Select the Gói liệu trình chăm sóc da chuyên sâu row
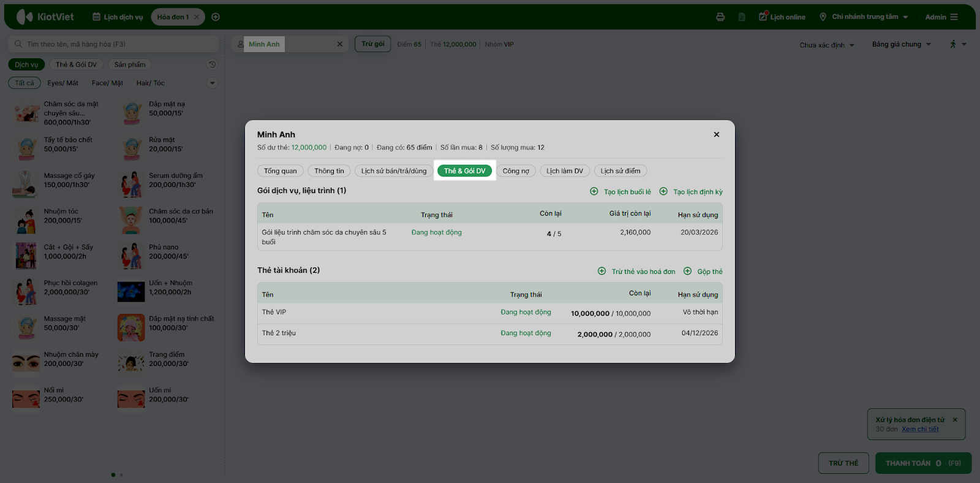Image resolution: width=980 pixels, height=483 pixels. click(490, 237)
